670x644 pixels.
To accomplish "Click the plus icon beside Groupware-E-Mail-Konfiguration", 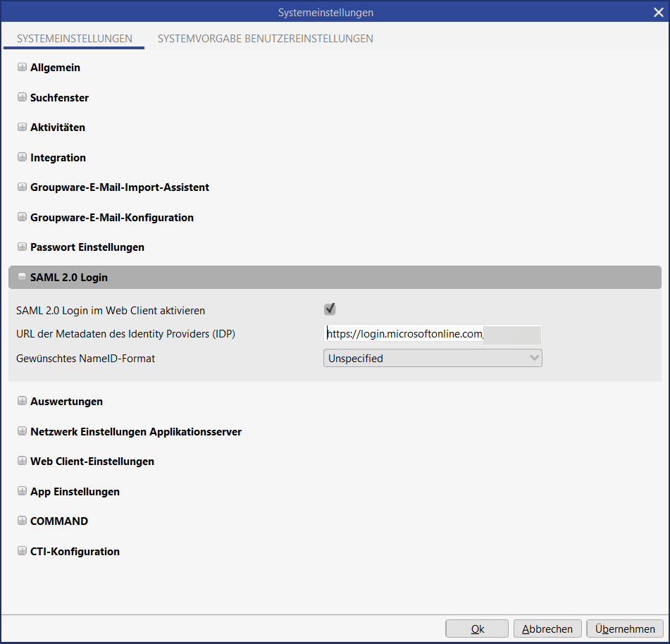I will pyautogui.click(x=22, y=218).
